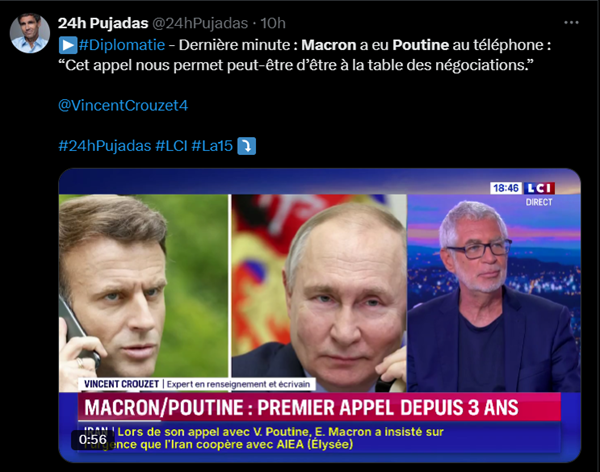Play the embedded LCI video
Image resolution: width=600 pixels, height=472 pixels.
coord(320,315)
